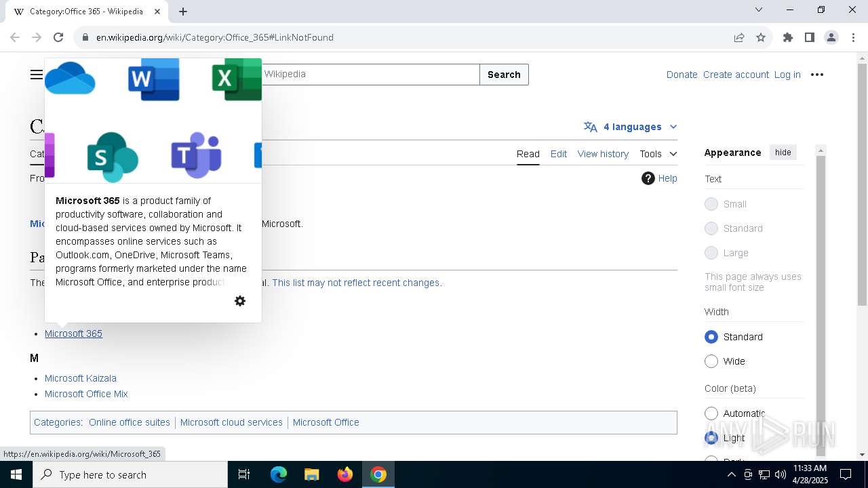Launch Microsoft Edge from the taskbar
868x488 pixels.
coord(279,474)
